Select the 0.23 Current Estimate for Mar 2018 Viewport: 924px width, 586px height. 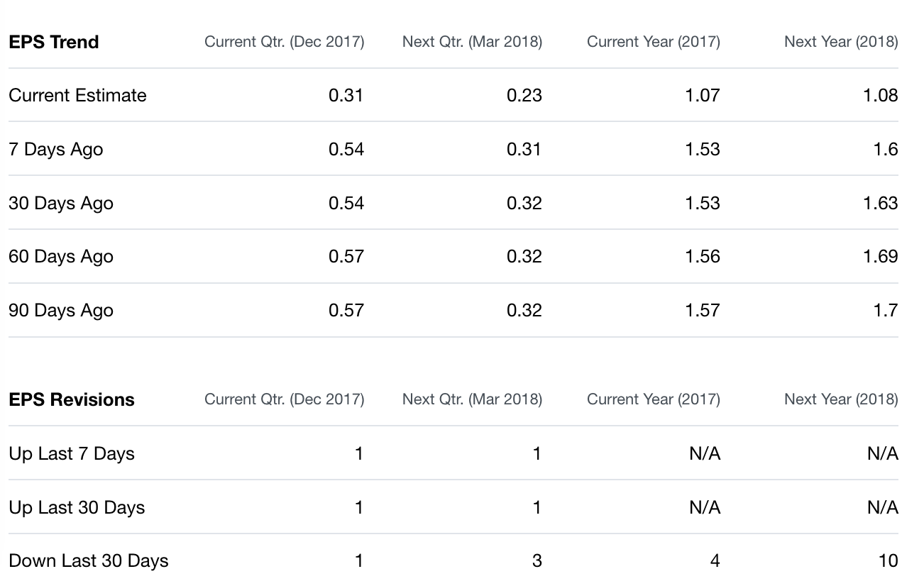[524, 95]
